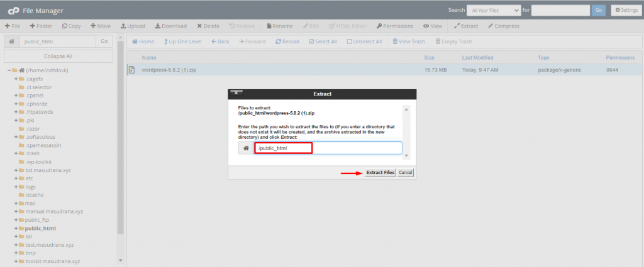Image resolution: width=644 pixels, height=267 pixels.
Task: Click the zip file icon in listing
Action: point(132,70)
